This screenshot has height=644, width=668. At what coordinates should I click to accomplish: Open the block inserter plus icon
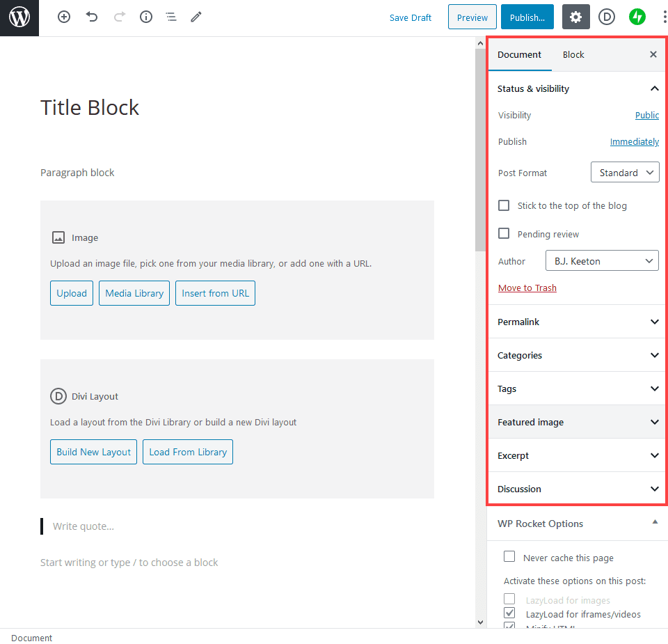(63, 17)
